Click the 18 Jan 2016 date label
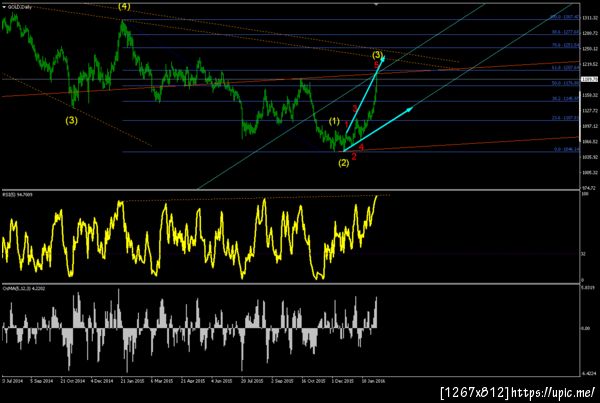The width and height of the screenshot is (600, 403). click(x=373, y=381)
